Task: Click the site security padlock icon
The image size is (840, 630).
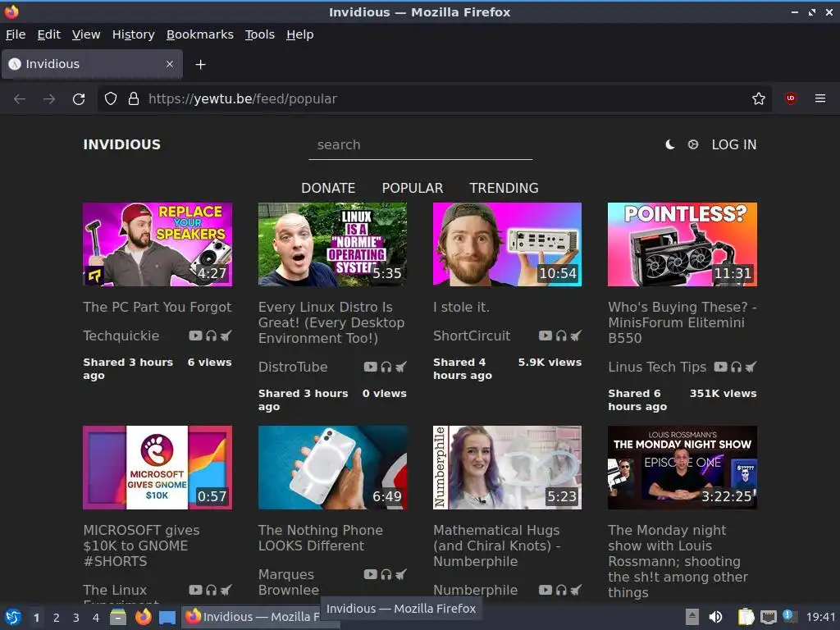Action: click(134, 98)
